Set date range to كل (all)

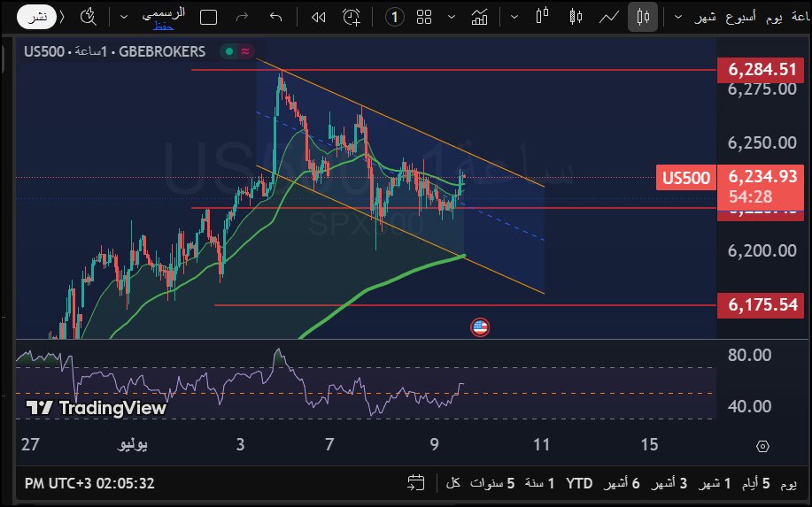coord(452,483)
